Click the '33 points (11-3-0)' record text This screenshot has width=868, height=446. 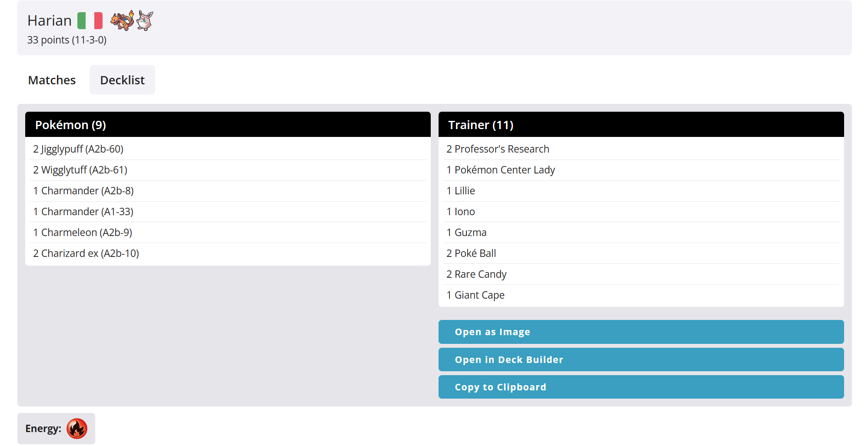click(67, 40)
